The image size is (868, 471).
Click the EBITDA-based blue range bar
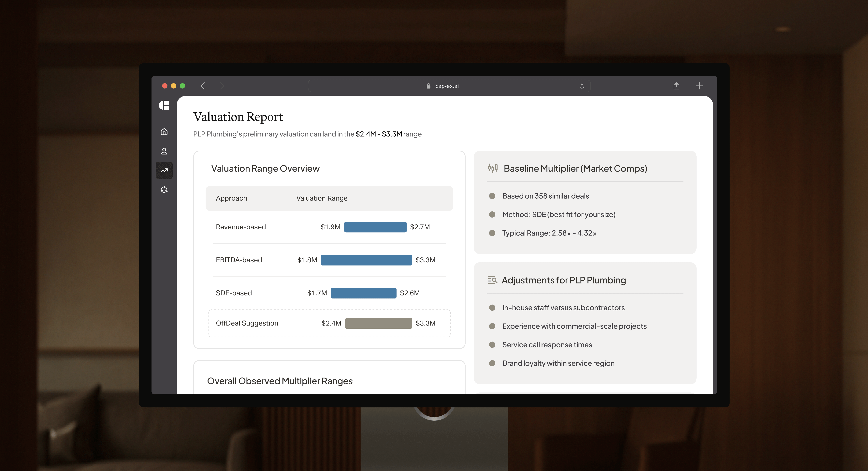point(366,260)
